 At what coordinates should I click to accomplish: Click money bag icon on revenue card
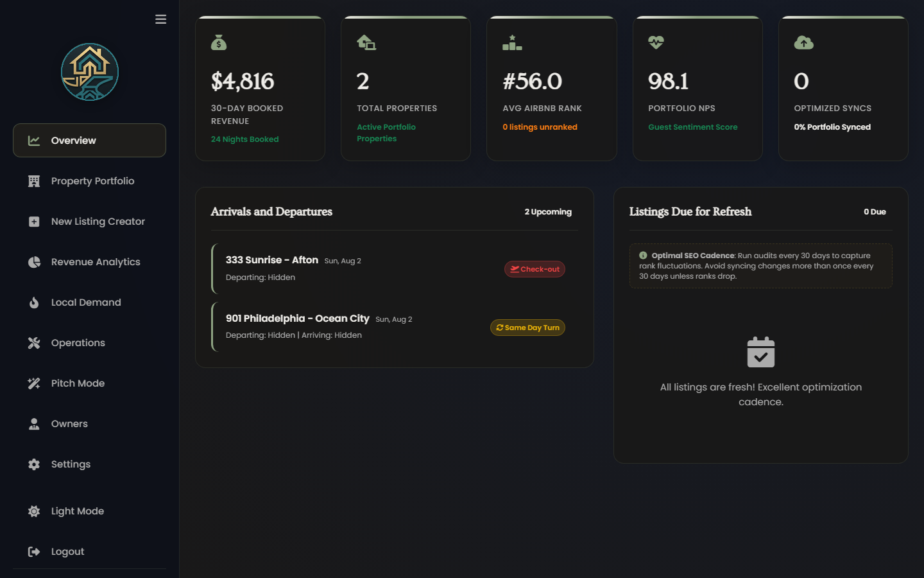(219, 42)
